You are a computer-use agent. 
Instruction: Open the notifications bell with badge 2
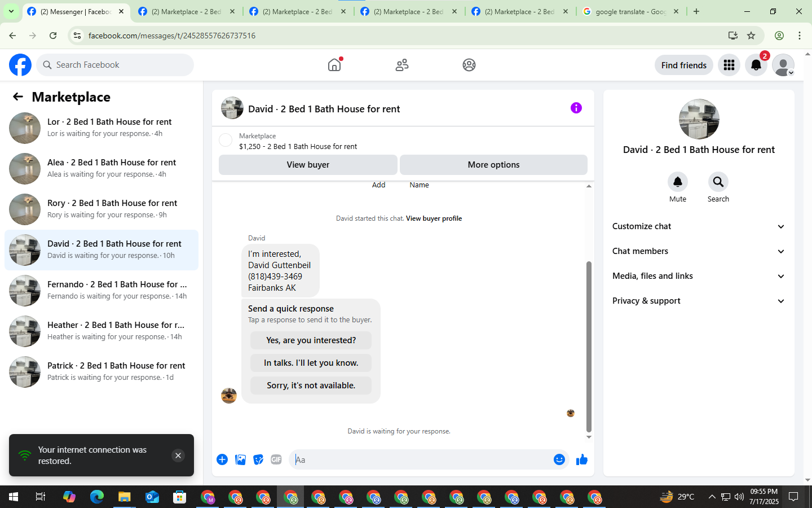pos(756,65)
